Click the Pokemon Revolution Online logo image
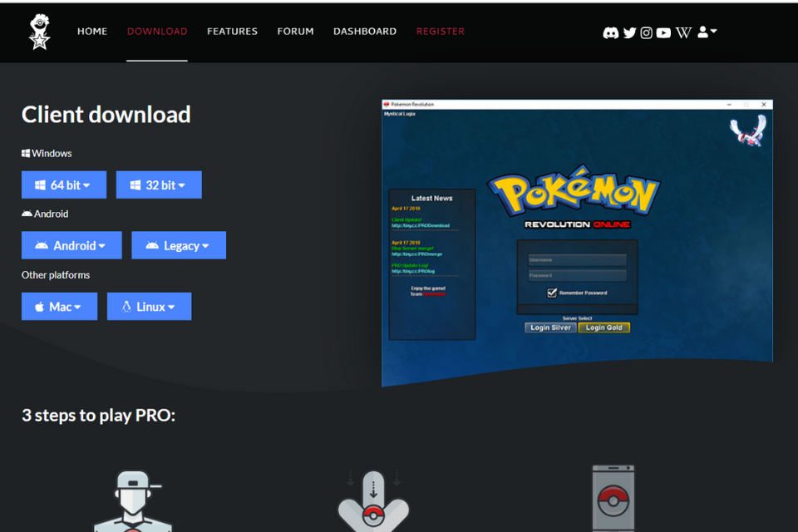 click(575, 197)
